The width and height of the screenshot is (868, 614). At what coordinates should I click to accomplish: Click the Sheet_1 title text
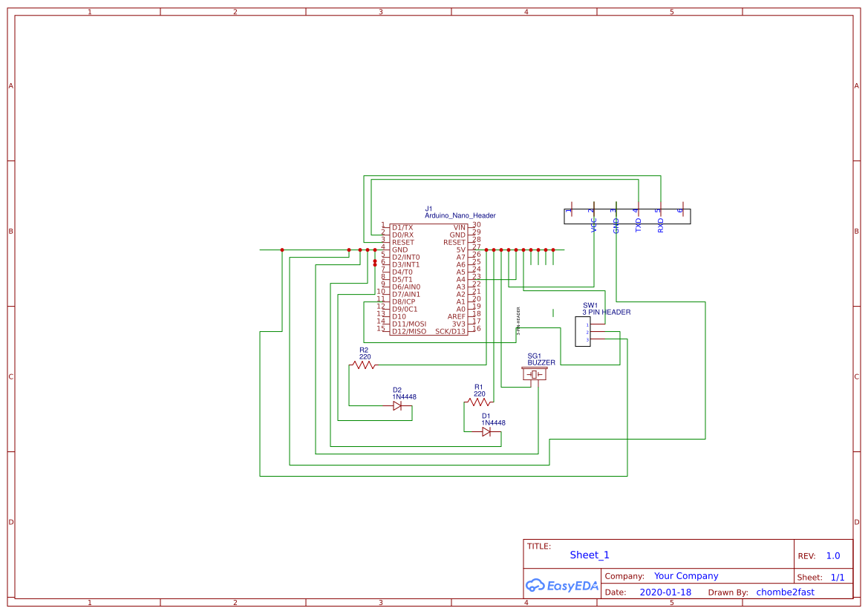tap(588, 555)
